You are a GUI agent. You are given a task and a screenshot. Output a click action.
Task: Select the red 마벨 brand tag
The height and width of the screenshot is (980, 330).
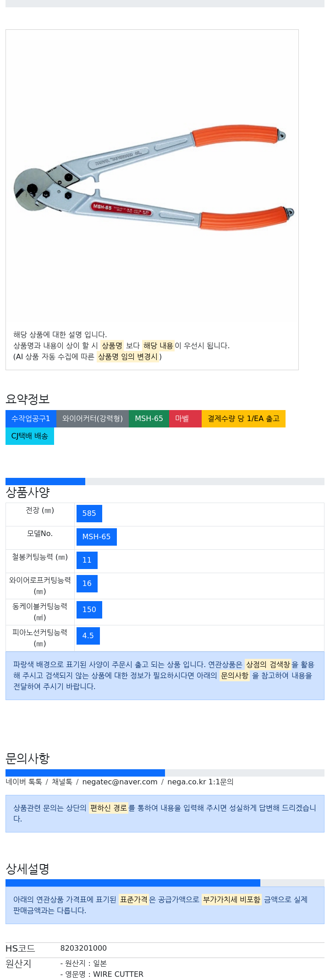point(185,419)
